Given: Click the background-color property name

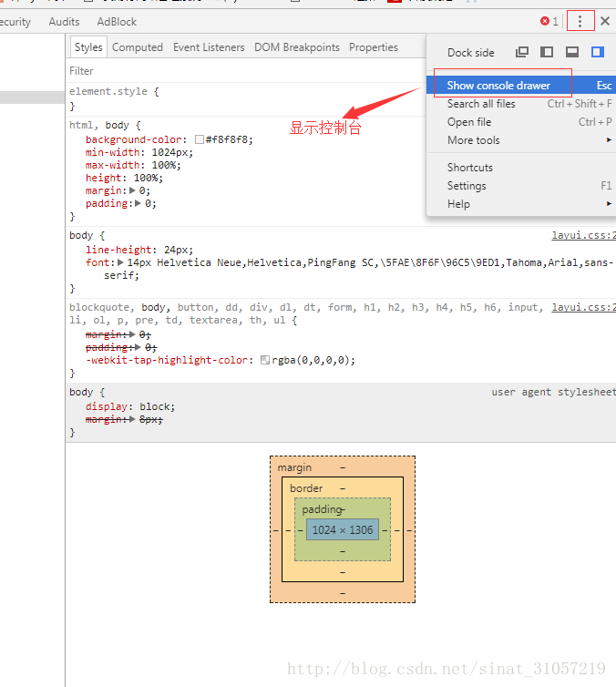Looking at the screenshot, I should coord(134,139).
